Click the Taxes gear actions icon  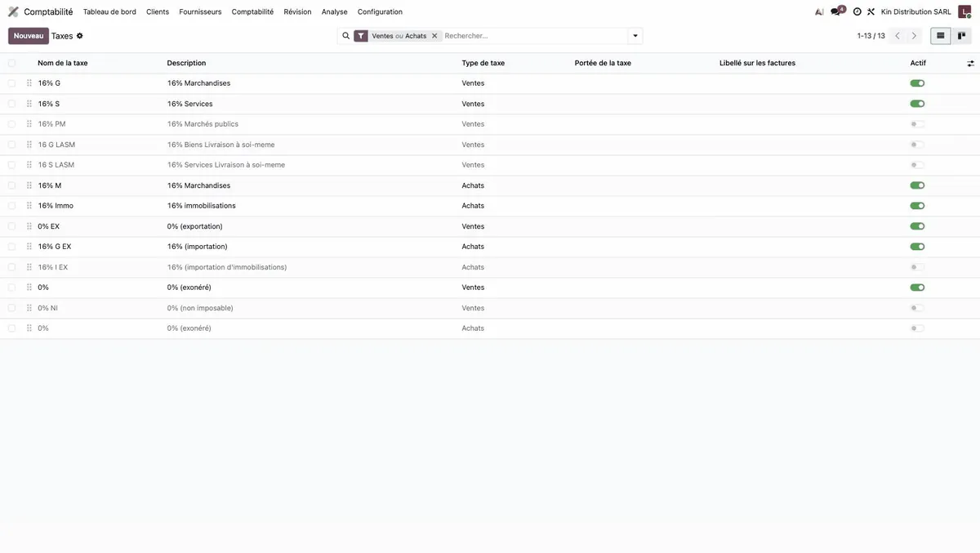pos(80,36)
